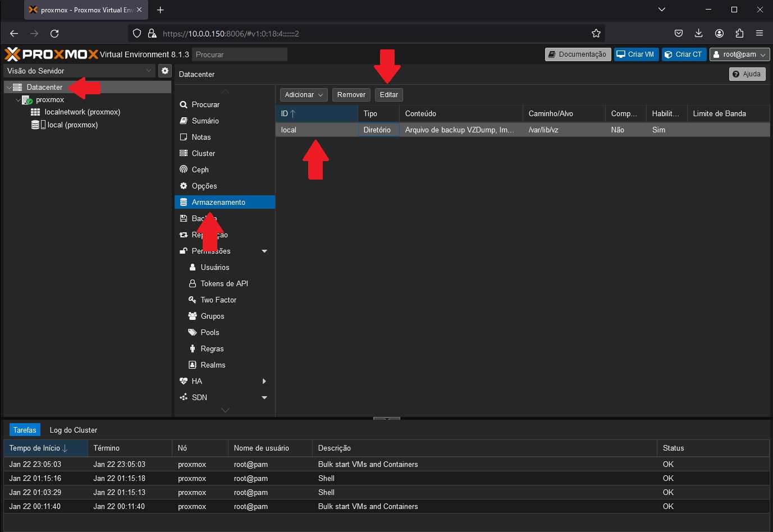The height and width of the screenshot is (532, 773).
Task: Open Firefox extensions puzzle icon
Action: point(739,34)
